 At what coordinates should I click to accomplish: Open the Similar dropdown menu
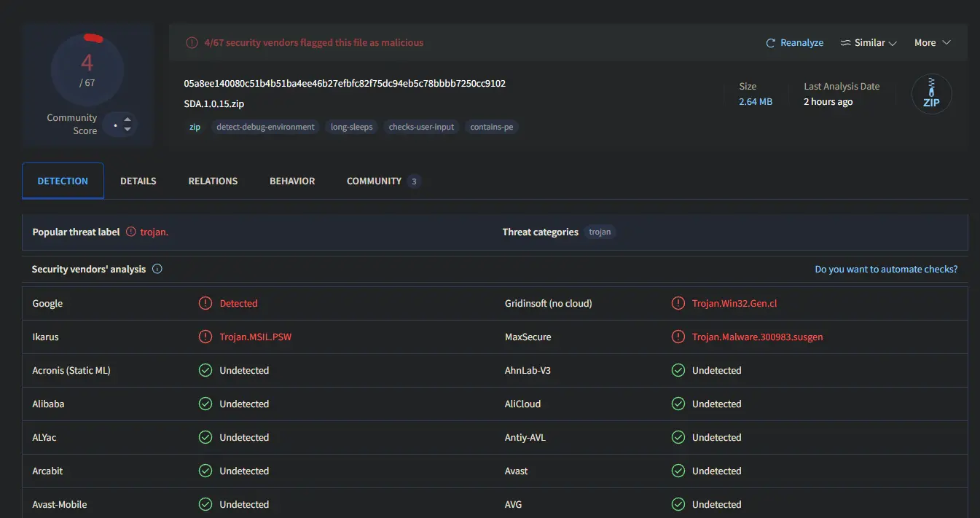pyautogui.click(x=869, y=43)
